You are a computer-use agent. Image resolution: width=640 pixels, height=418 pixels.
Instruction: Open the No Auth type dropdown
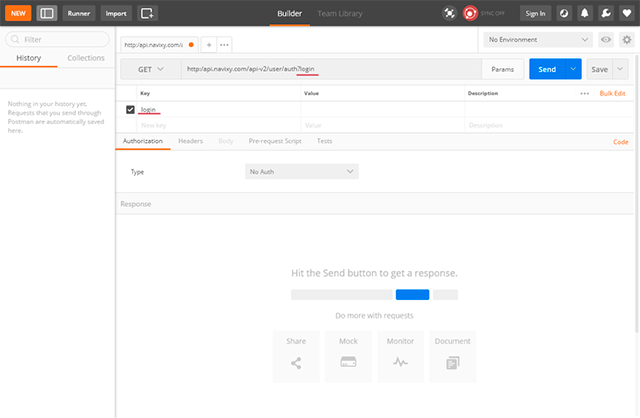coord(302,171)
